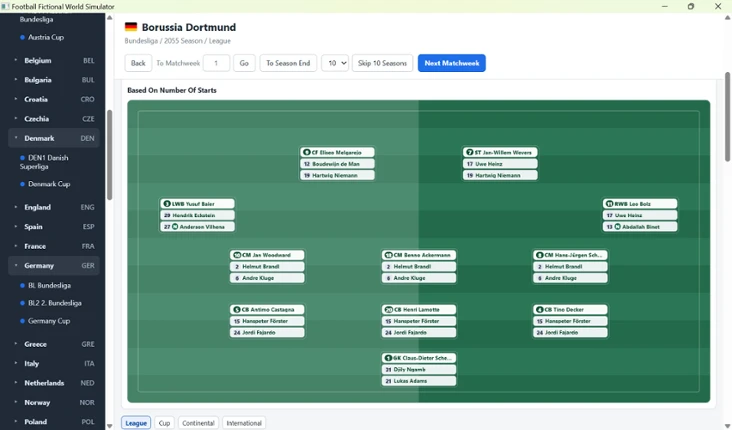
Task: Click the Germany flag icon beside Borussia Dortmund
Action: point(131,27)
